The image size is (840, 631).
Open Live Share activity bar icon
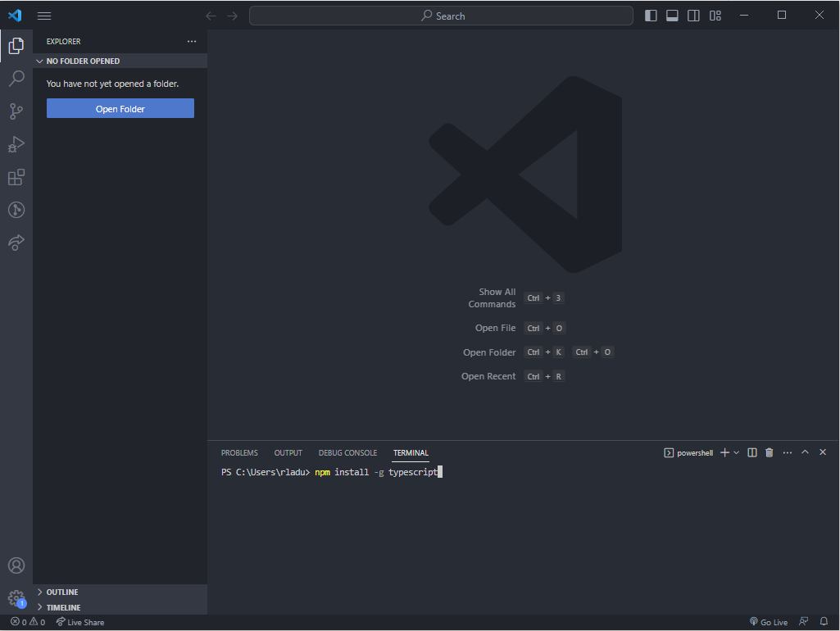(x=16, y=243)
